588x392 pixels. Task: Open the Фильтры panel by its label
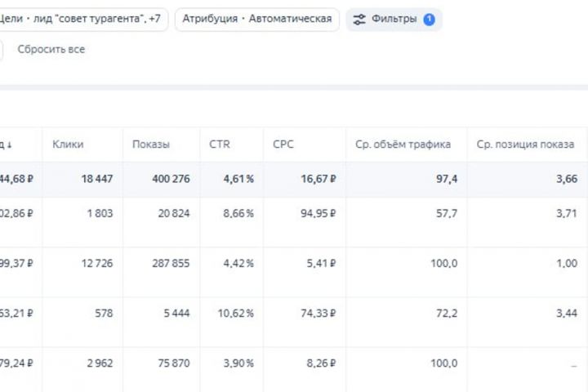click(394, 20)
